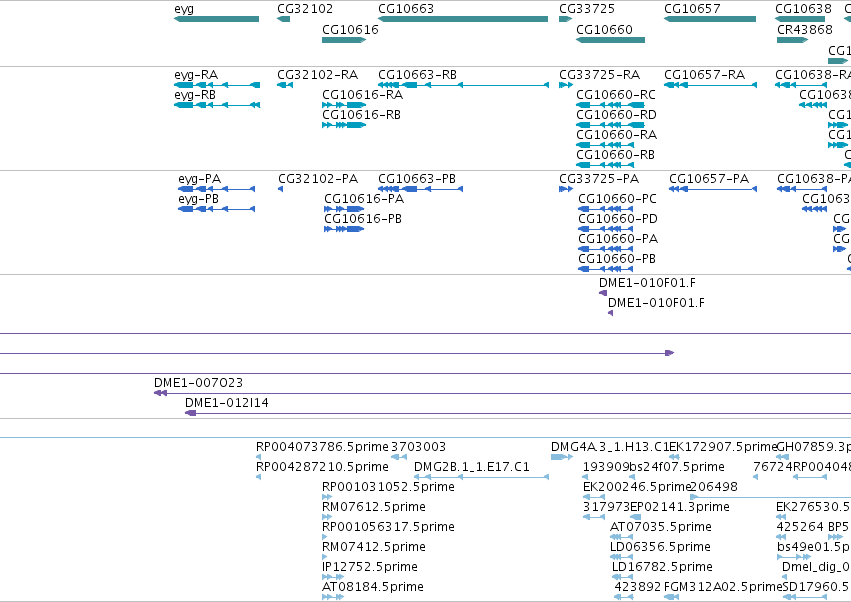Viewport: 851px width, 602px height.
Task: Select the CG10663-PB protein feature
Action: (x=421, y=189)
